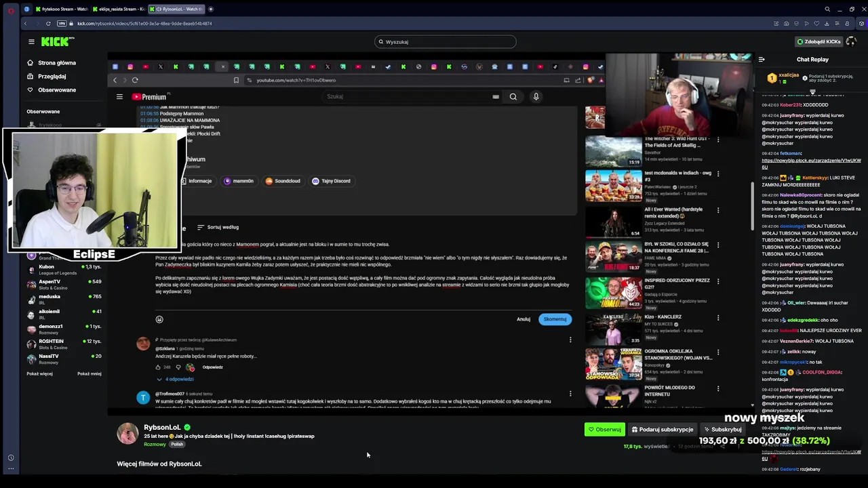Open Kubon channel in sidebar
The image size is (868, 488).
click(64, 270)
